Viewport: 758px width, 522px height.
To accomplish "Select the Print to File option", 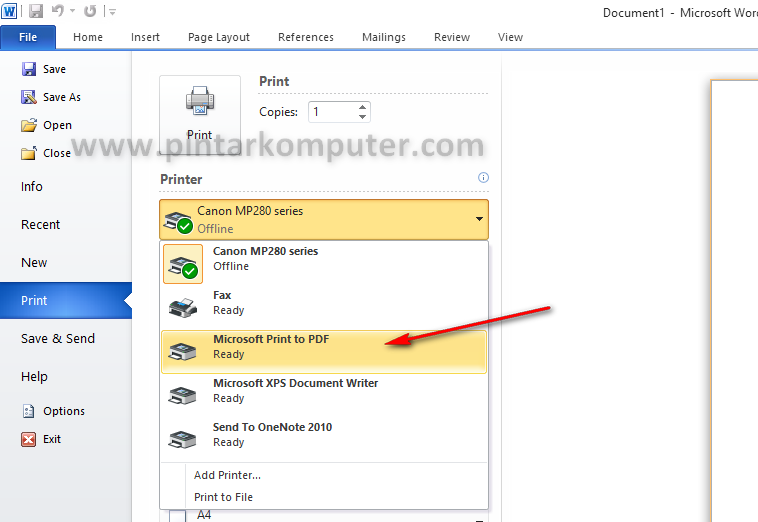I will 223,497.
